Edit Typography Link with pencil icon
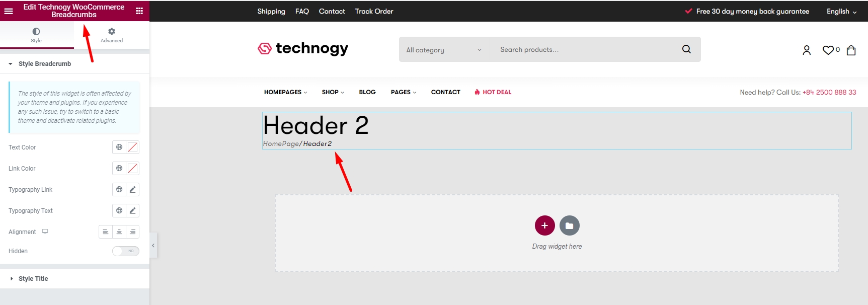The image size is (868, 305). tap(133, 190)
